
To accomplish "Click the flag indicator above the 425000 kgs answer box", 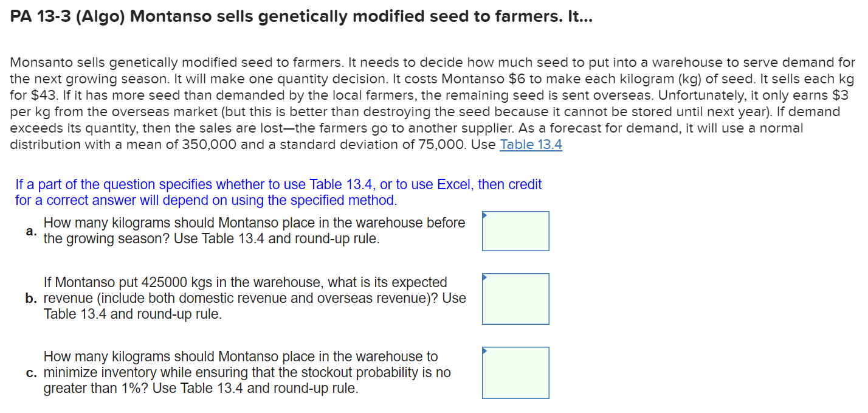I will 484,279.
